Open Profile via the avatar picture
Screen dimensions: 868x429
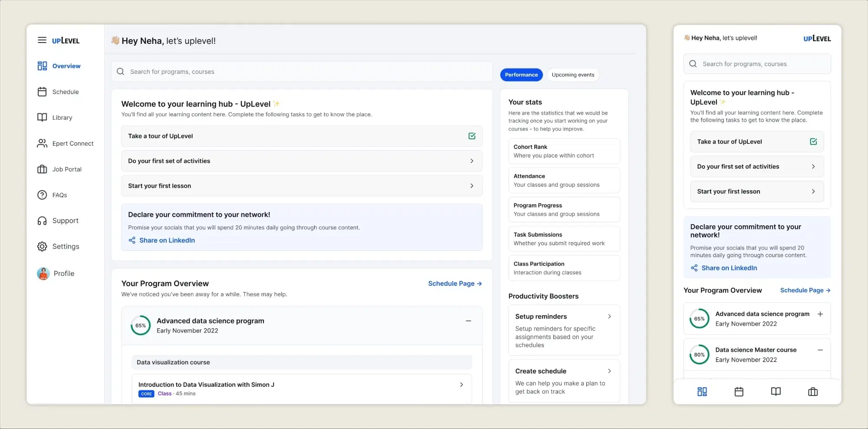pyautogui.click(x=43, y=274)
